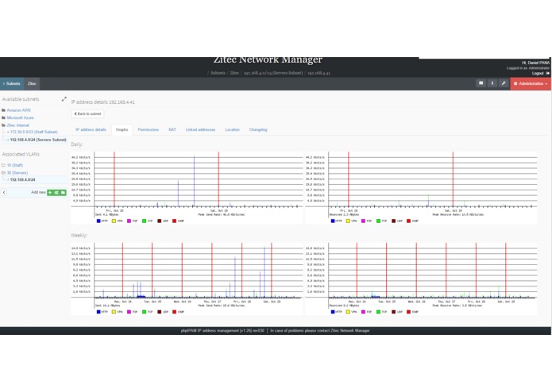Click the Zitec Network Manager page title
This screenshot has height=392, width=552.
pos(268,60)
